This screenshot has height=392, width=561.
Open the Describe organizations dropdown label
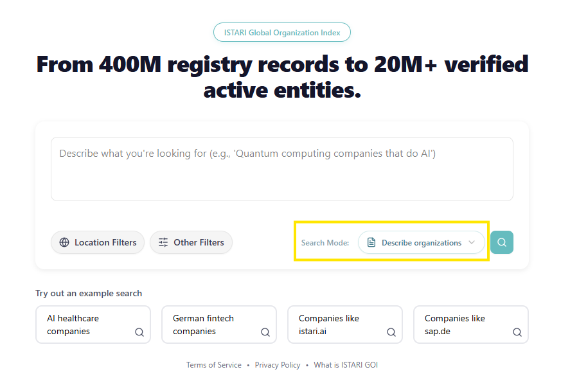(421, 243)
